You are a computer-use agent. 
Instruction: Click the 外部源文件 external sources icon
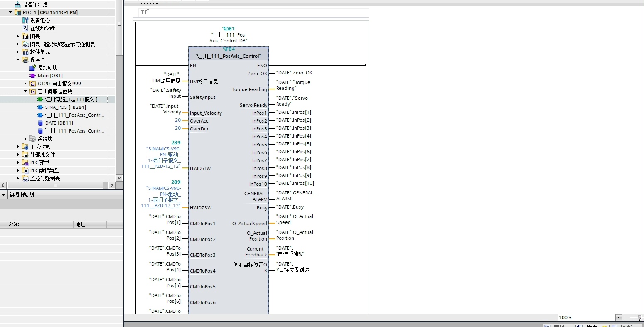(x=25, y=155)
